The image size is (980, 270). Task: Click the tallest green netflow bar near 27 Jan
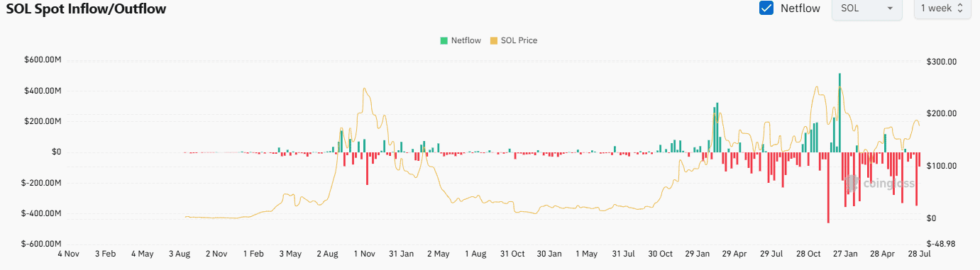click(x=839, y=112)
